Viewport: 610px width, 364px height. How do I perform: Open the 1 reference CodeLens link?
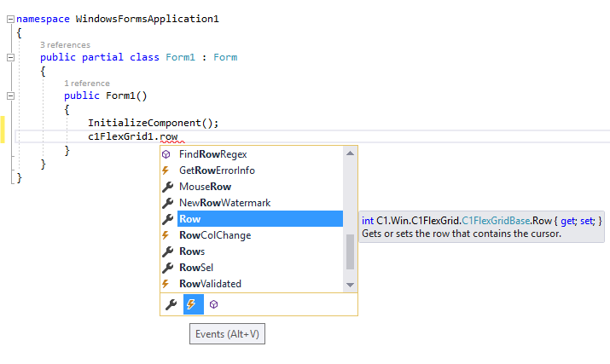87,84
